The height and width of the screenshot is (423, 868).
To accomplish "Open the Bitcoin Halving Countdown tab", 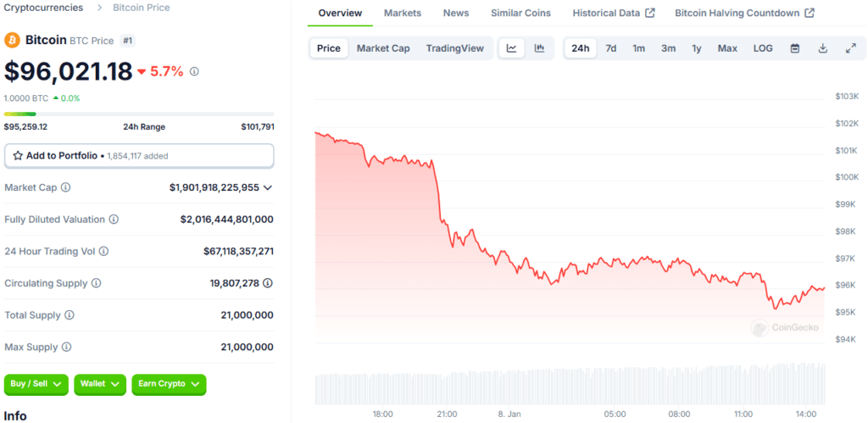I will tap(744, 13).
